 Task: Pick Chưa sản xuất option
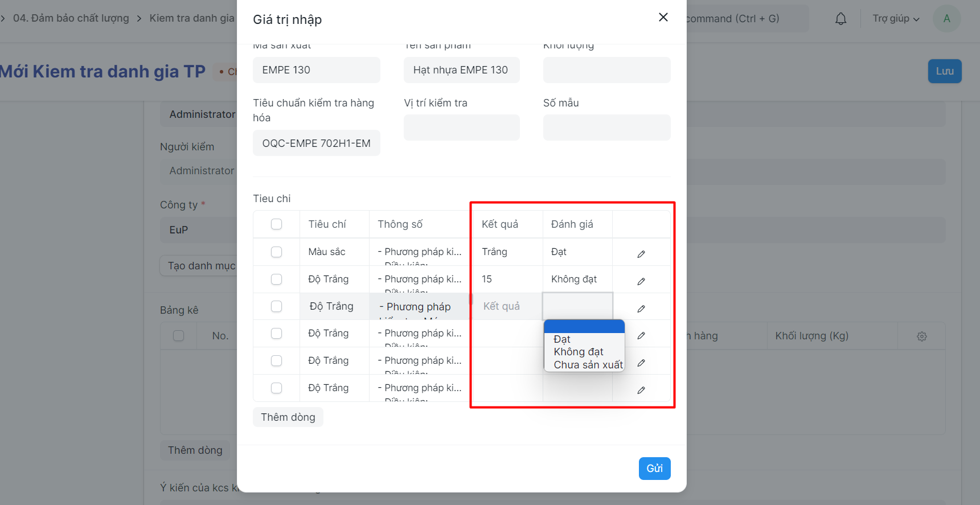(588, 365)
